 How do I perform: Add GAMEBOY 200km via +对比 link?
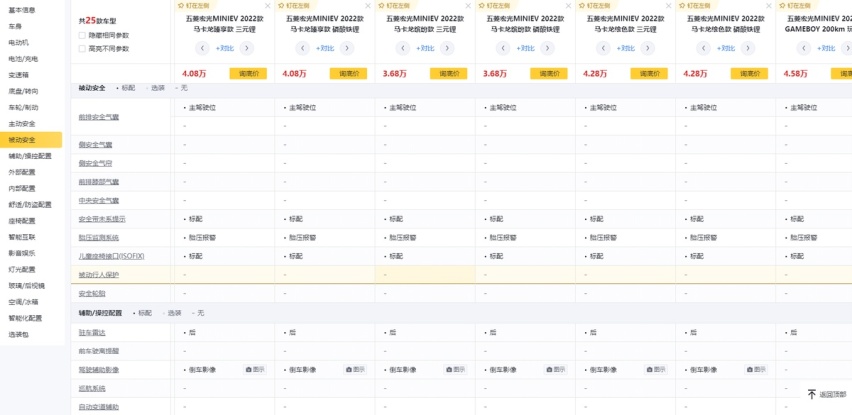click(x=825, y=48)
